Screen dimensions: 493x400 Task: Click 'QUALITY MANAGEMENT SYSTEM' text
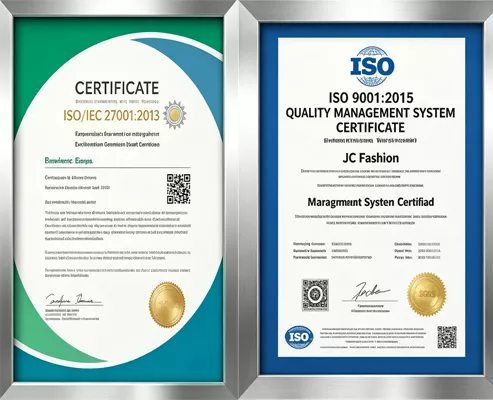point(370,113)
